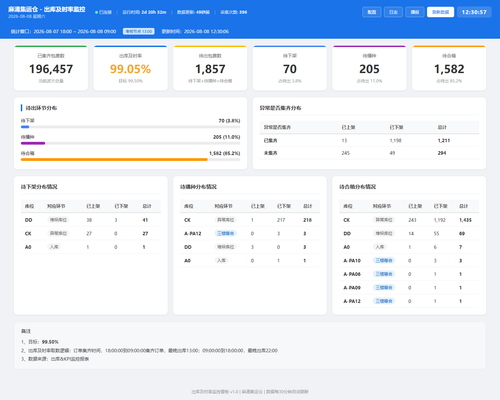
Task: Select the KPI card showing 205
Action: [369, 68]
